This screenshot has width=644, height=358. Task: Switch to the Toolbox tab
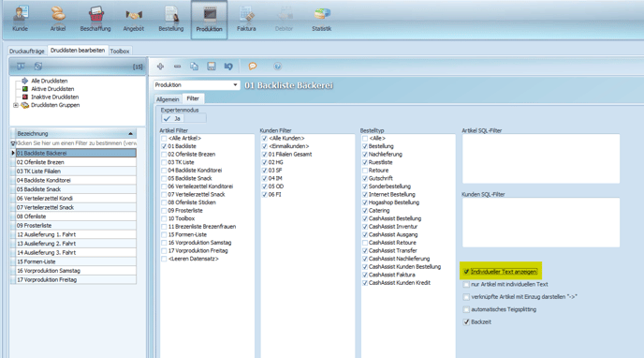tap(120, 52)
